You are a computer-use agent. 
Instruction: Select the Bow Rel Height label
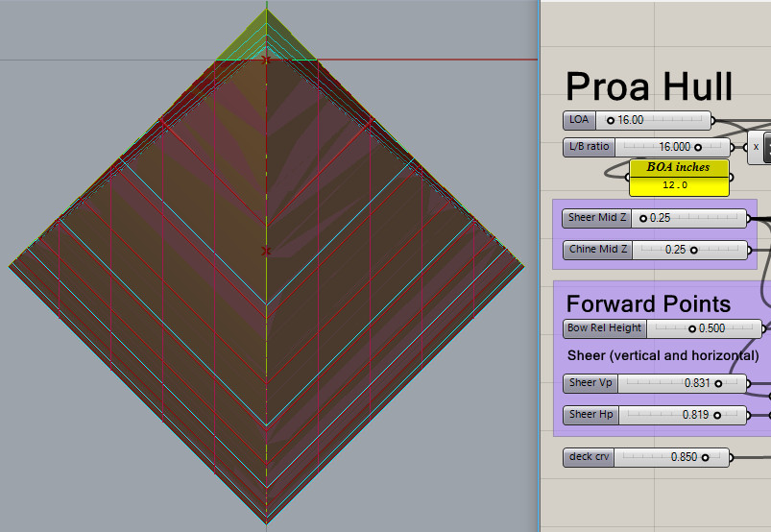coord(605,328)
